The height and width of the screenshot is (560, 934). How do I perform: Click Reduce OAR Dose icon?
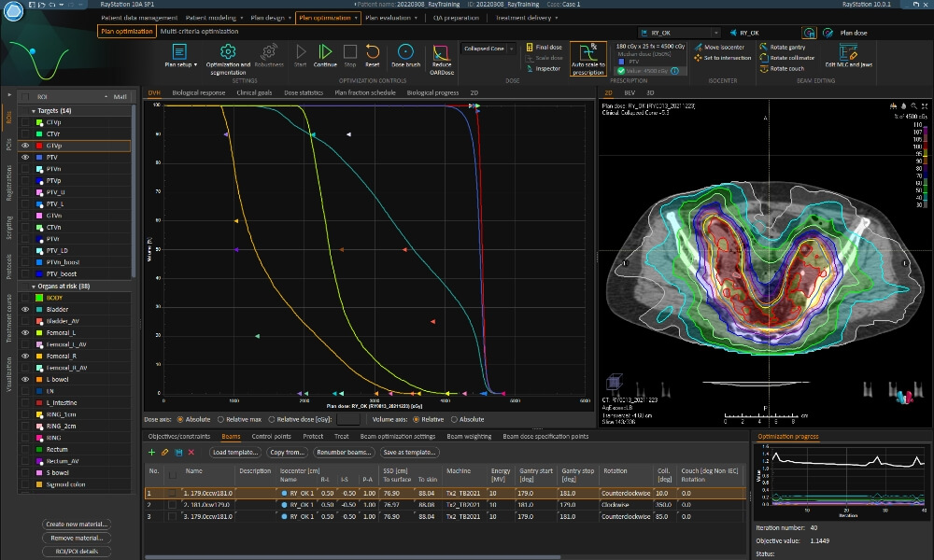coord(442,53)
